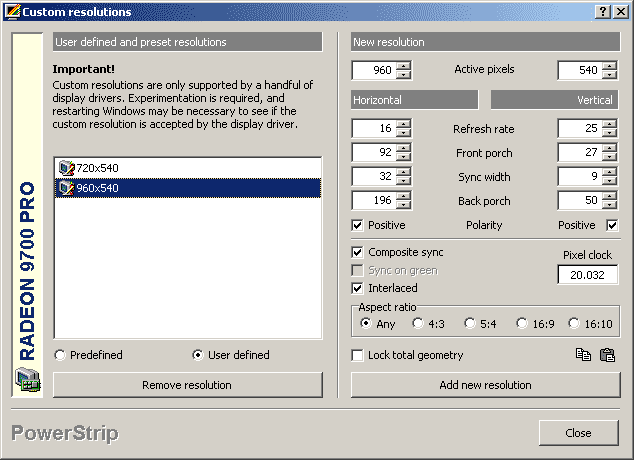Click the horizontal refresh rate field 16
This screenshot has width=634, height=460.
[x=374, y=129]
